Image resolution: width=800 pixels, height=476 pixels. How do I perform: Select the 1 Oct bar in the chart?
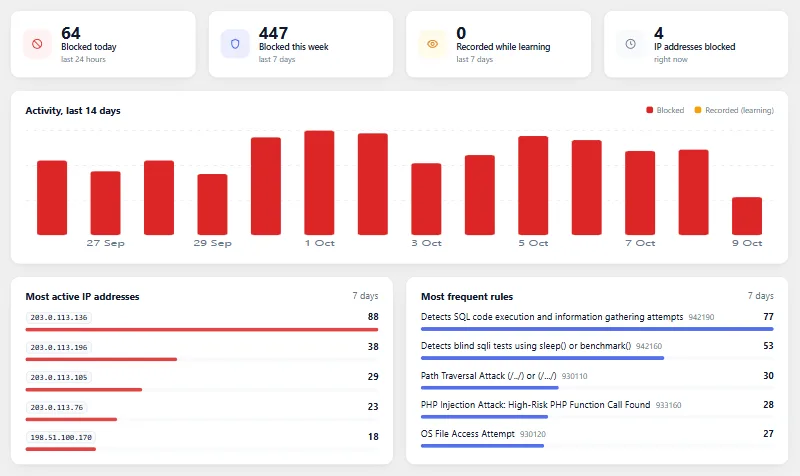click(319, 183)
